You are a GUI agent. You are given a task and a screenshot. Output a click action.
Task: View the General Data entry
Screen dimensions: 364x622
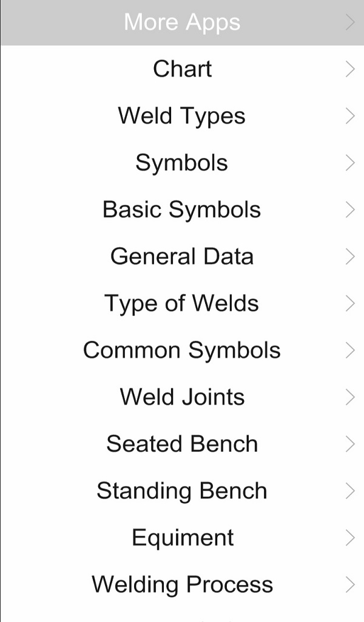[x=182, y=256]
